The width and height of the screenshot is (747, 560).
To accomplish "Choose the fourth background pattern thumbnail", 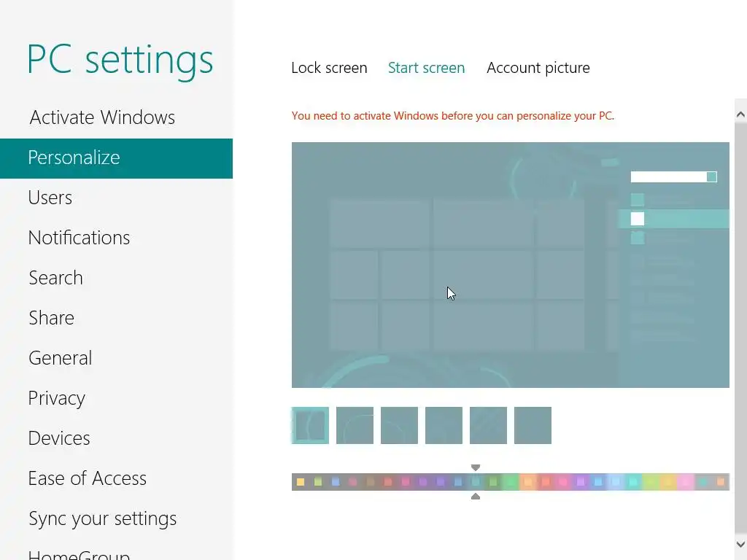I will pos(444,425).
